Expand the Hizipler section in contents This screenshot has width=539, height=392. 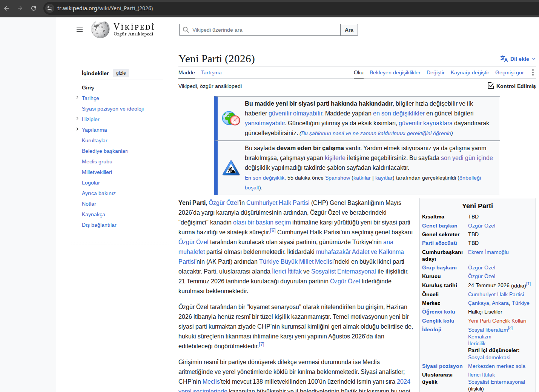pyautogui.click(x=77, y=119)
